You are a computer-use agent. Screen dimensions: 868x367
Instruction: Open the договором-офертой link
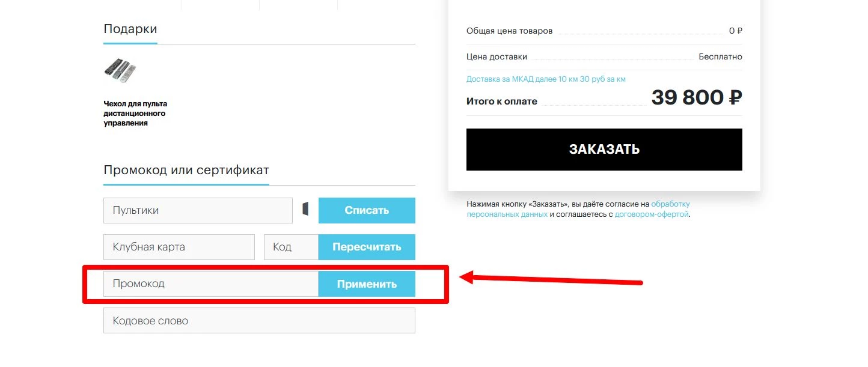[652, 214]
